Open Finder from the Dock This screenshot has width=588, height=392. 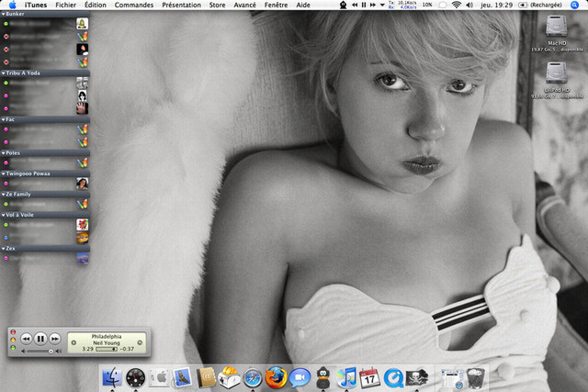coord(112,377)
